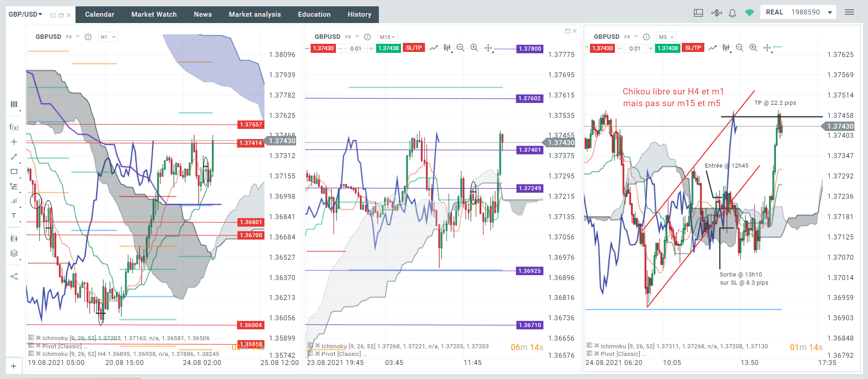The width and height of the screenshot is (868, 379).
Task: Zoom out on the M15 chart
Action: click(461, 47)
